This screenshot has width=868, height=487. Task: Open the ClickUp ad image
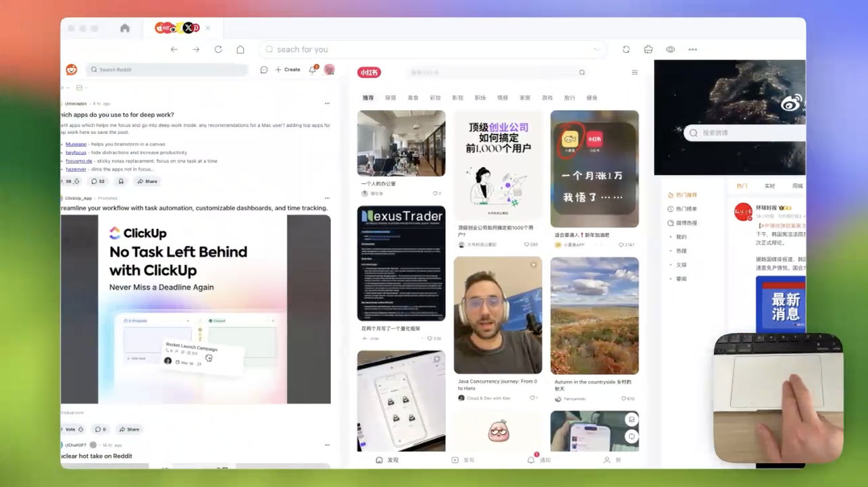pyautogui.click(x=196, y=309)
